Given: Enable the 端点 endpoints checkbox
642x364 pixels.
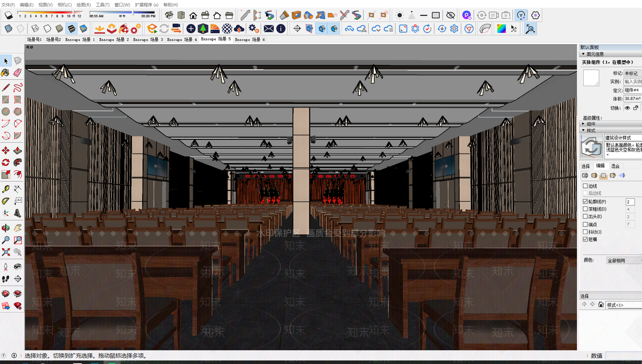Looking at the screenshot, I should click(x=585, y=224).
